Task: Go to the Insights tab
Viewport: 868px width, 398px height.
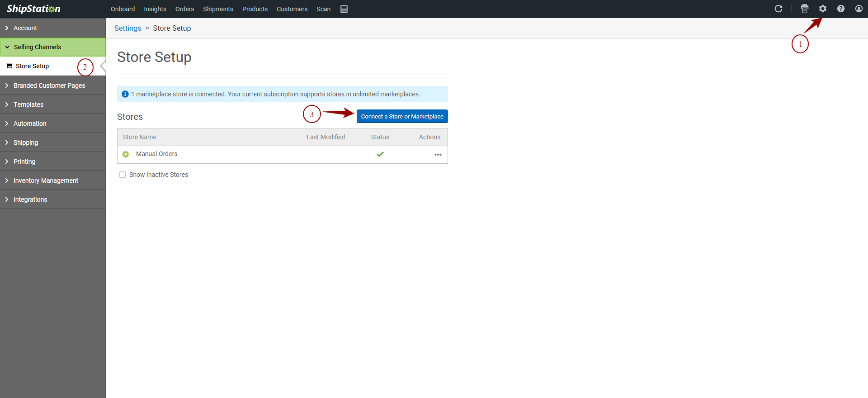Action: click(155, 9)
